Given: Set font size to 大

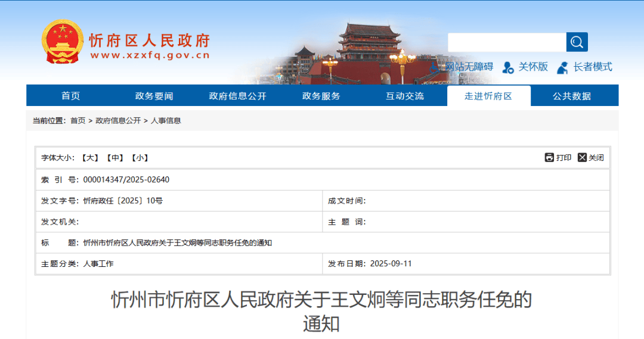Looking at the screenshot, I should pos(91,158).
